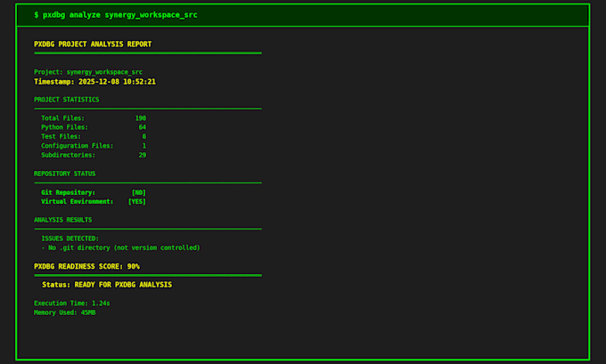This screenshot has width=606, height=364.
Task: Click the 'PXDBG READINESS SCORE: 90%' line
Action: coord(87,267)
